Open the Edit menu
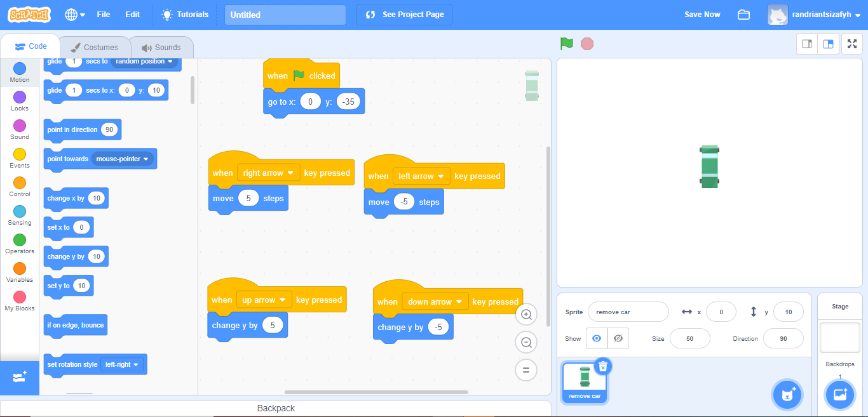Viewport: 868px width, 417px height. [x=133, y=15]
